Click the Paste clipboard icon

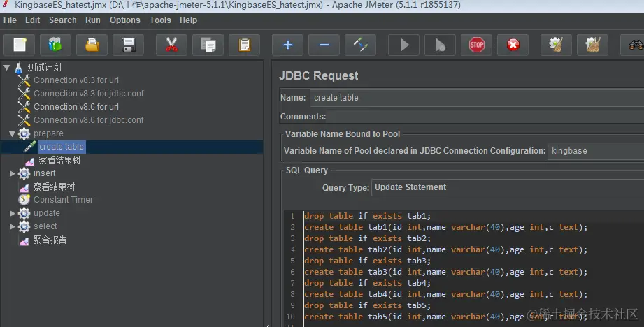244,45
